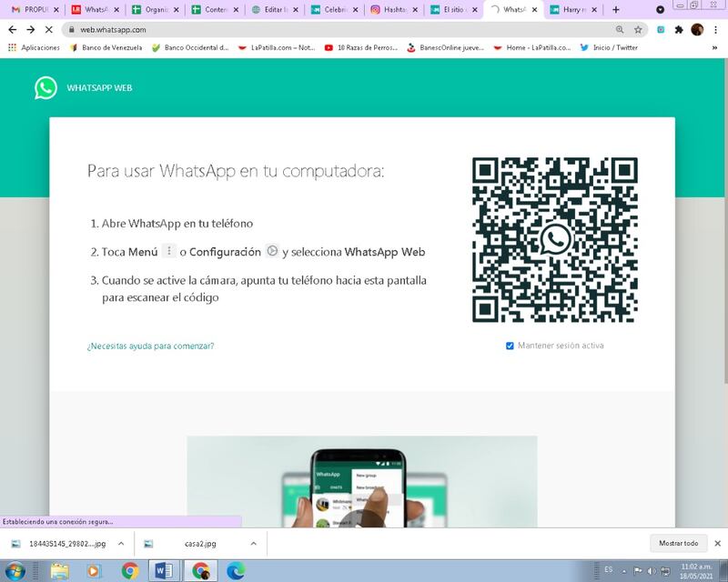Click the WhatsApp QR code
This screenshot has width=728, height=582.
click(x=555, y=240)
